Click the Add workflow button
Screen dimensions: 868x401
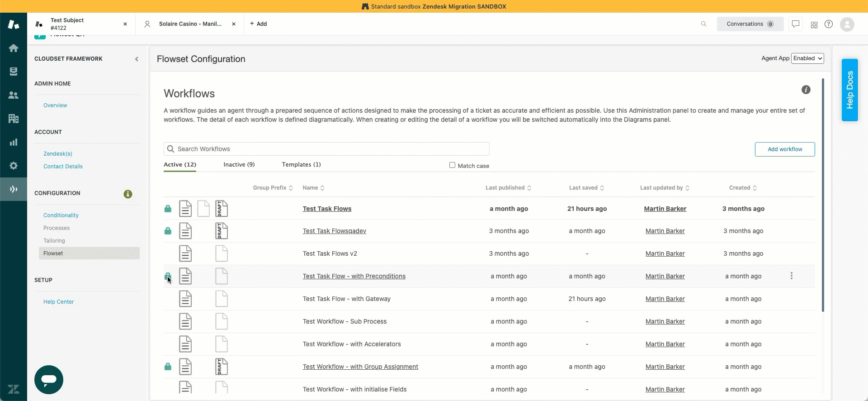pos(785,149)
